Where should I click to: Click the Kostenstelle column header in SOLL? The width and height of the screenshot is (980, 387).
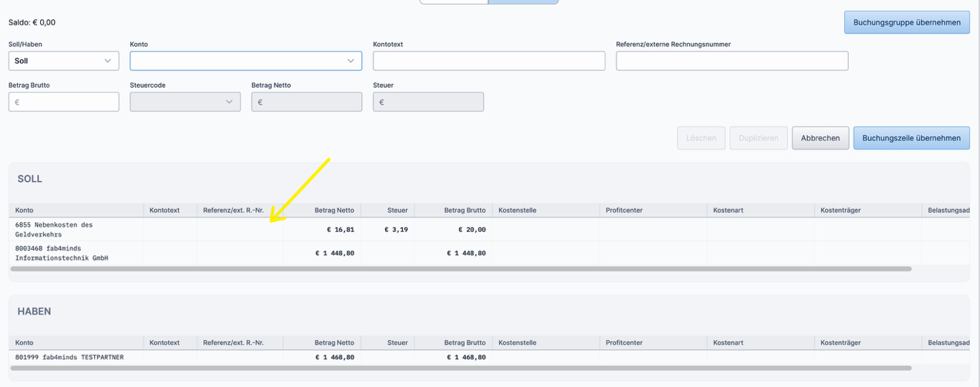(x=518, y=210)
